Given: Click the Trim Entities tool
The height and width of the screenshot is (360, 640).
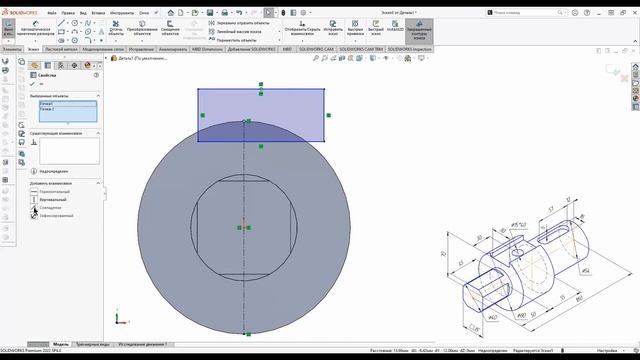Looking at the screenshot, I should point(116,29).
